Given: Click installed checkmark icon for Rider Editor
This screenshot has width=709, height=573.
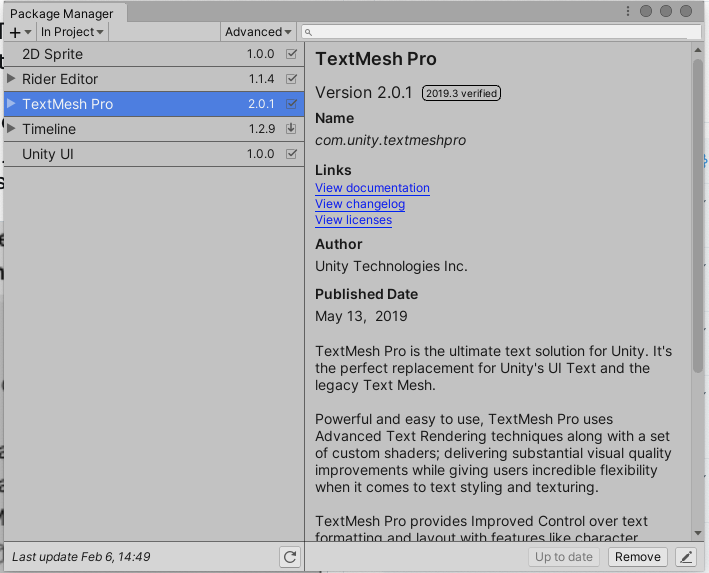Looking at the screenshot, I should (292, 79).
